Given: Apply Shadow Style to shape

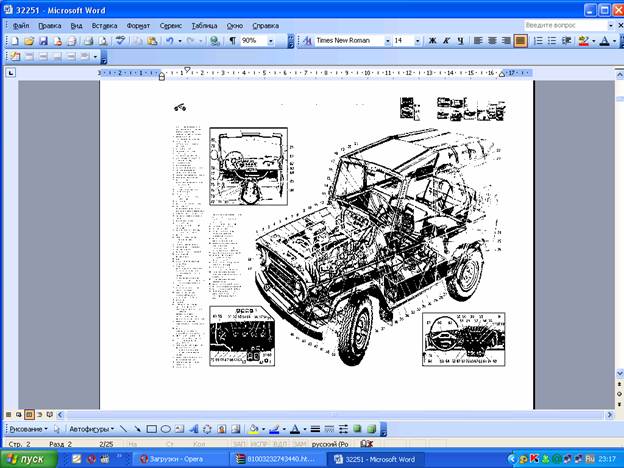Looking at the screenshot, I should coord(357,429).
